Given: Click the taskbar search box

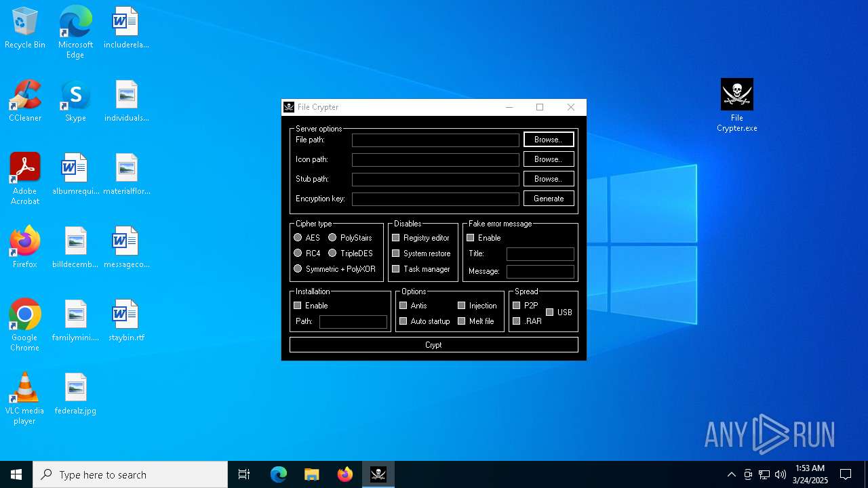Looking at the screenshot, I should (x=130, y=474).
